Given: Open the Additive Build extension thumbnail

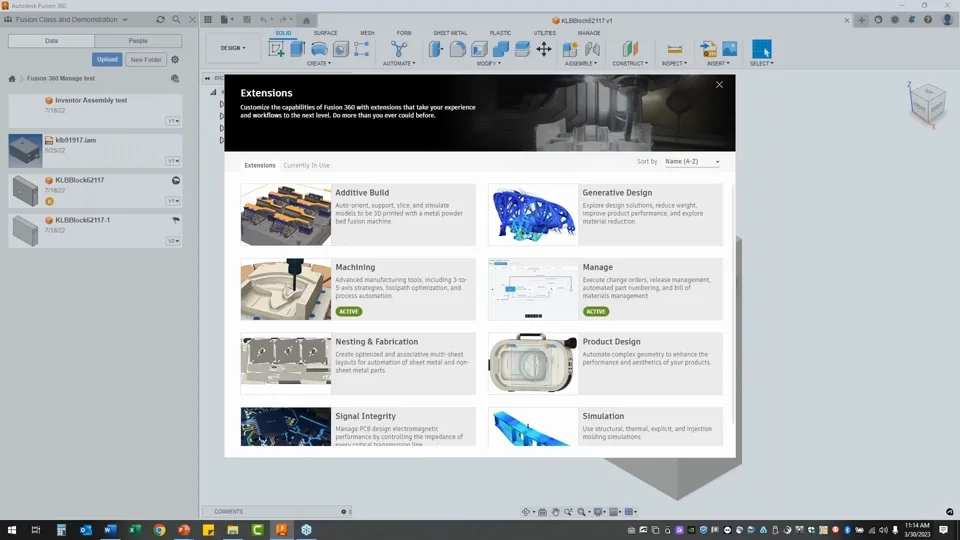Looking at the screenshot, I should 286,214.
